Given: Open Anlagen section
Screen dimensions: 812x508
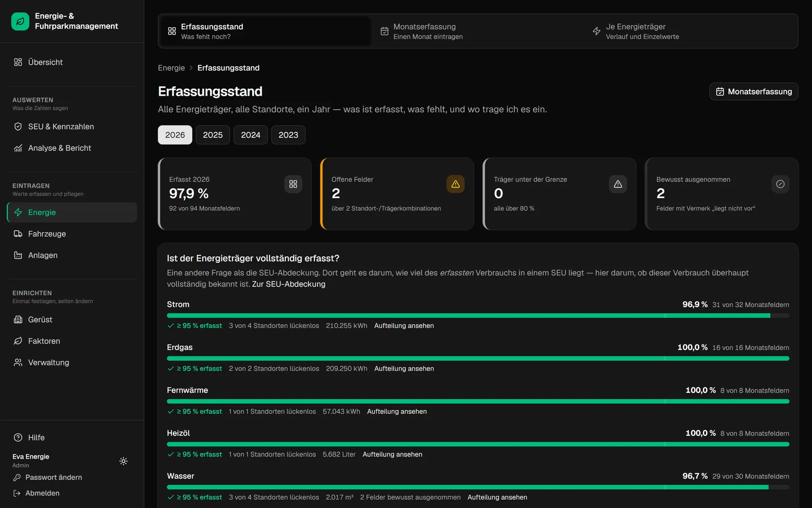Looking at the screenshot, I should click(72, 255).
